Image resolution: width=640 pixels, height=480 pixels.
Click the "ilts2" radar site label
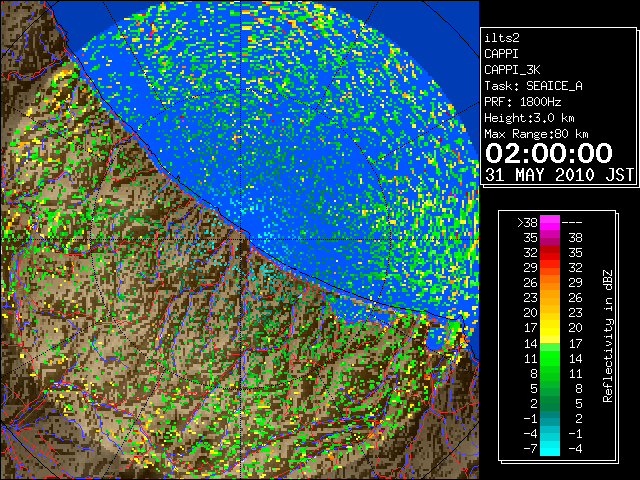502,38
